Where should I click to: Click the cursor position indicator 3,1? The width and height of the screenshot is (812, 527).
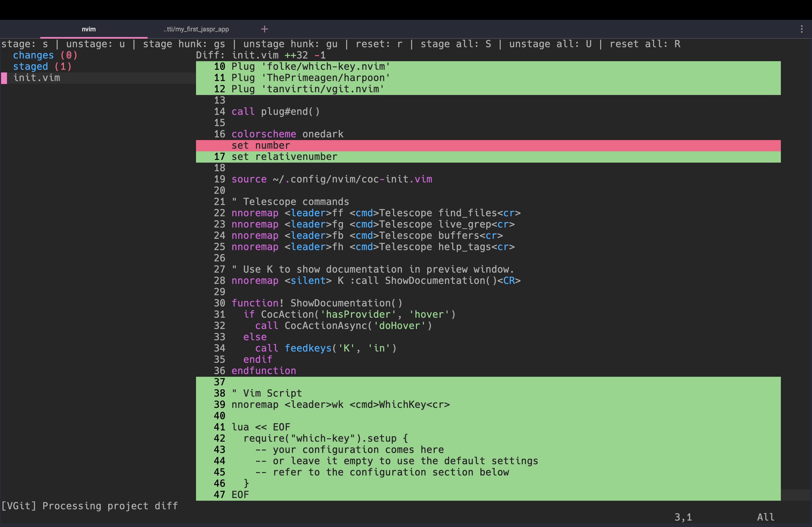683,517
